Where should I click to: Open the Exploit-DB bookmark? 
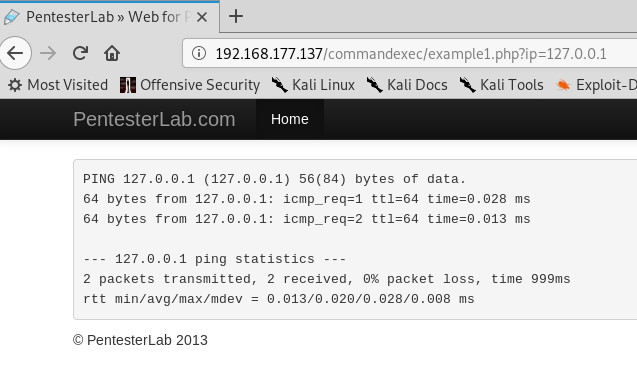click(x=596, y=85)
